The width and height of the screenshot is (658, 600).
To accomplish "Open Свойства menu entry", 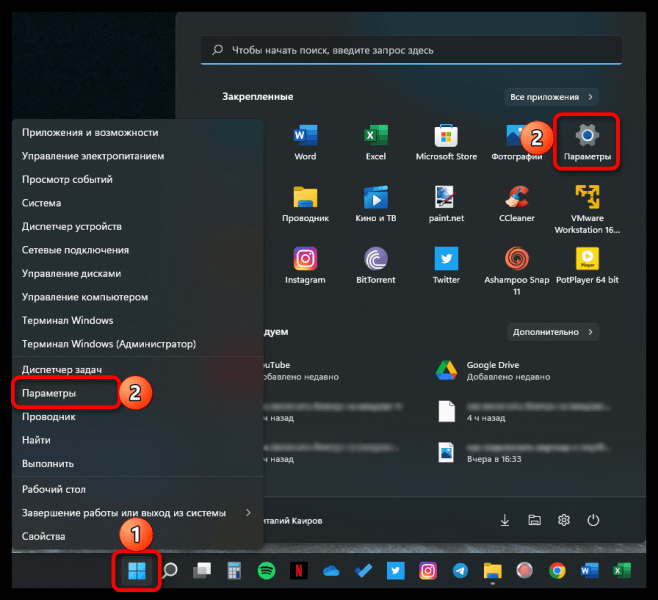I will point(137,536).
